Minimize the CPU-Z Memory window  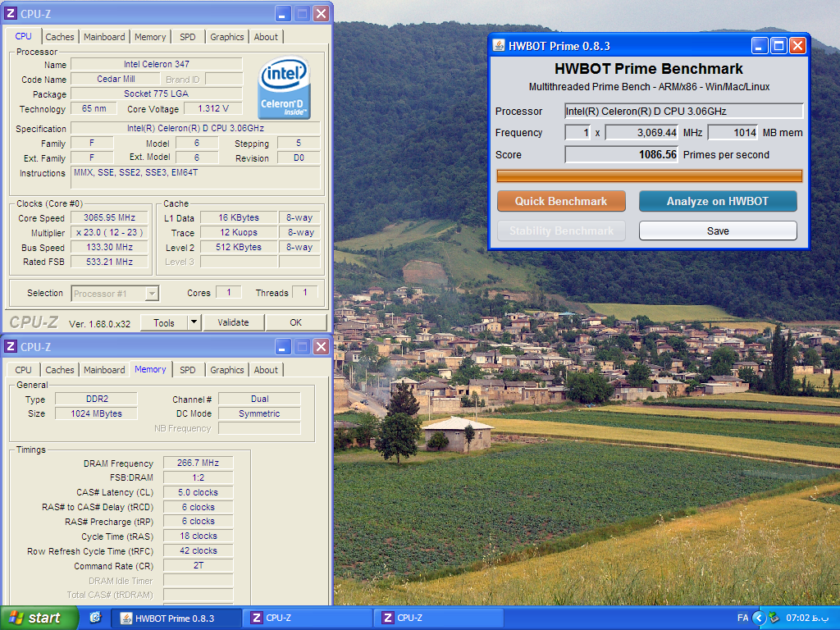click(x=283, y=347)
